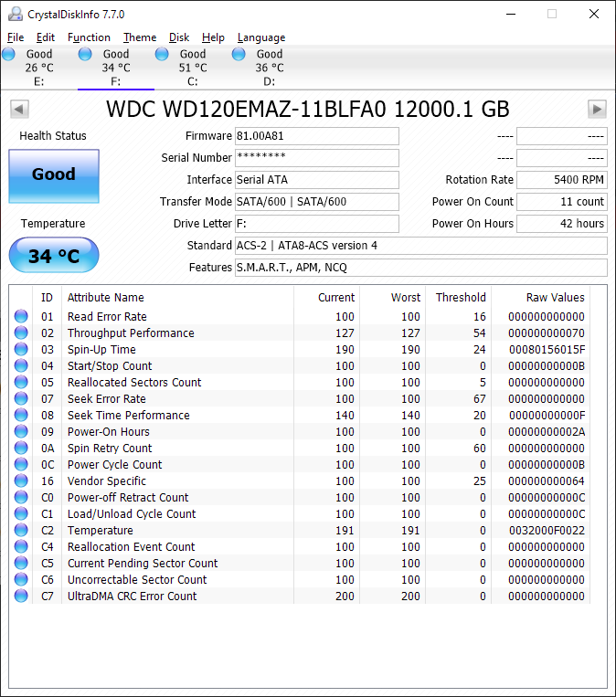Open the Function menu
The height and width of the screenshot is (697, 616).
89,37
